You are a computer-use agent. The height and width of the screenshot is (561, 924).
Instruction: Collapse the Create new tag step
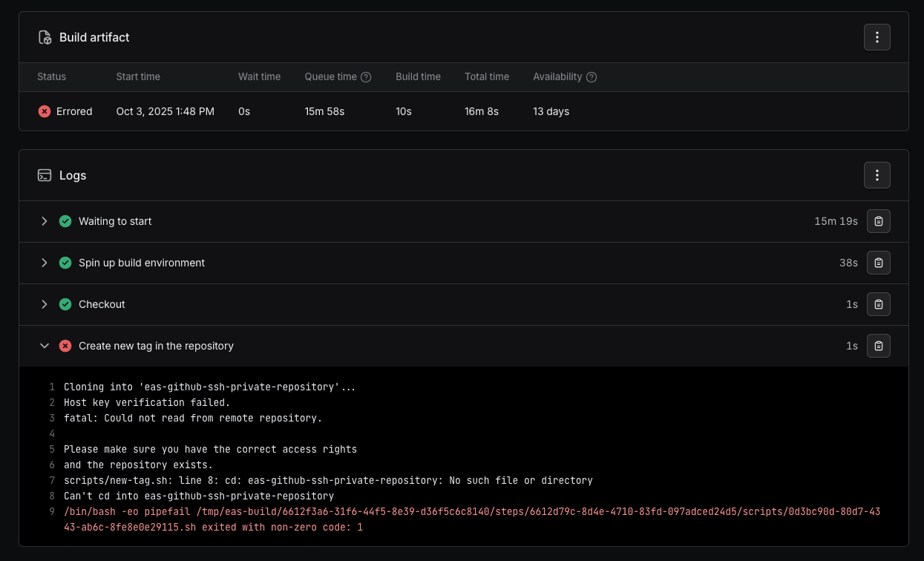pos(45,346)
